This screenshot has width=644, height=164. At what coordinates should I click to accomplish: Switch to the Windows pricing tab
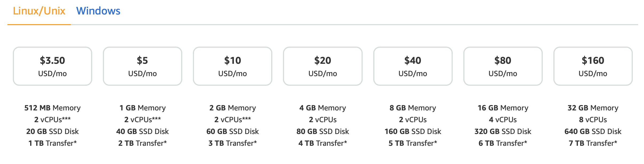coord(98,11)
